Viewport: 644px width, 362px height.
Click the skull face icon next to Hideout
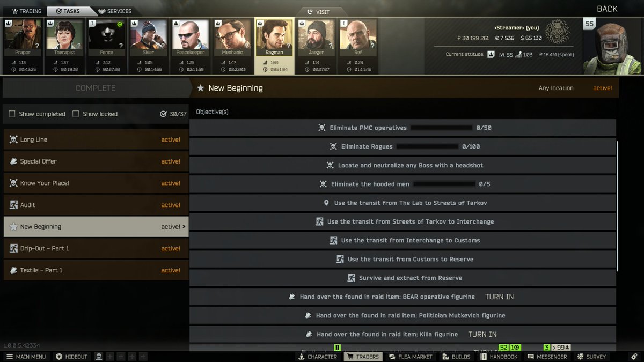(99, 357)
